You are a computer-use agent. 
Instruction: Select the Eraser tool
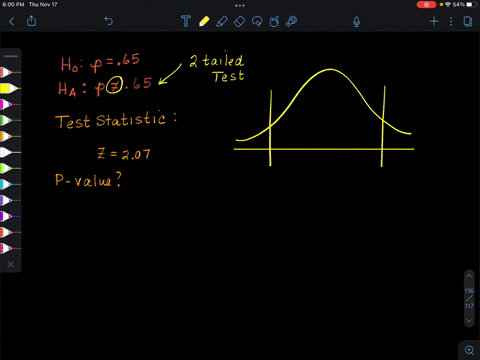click(x=239, y=21)
